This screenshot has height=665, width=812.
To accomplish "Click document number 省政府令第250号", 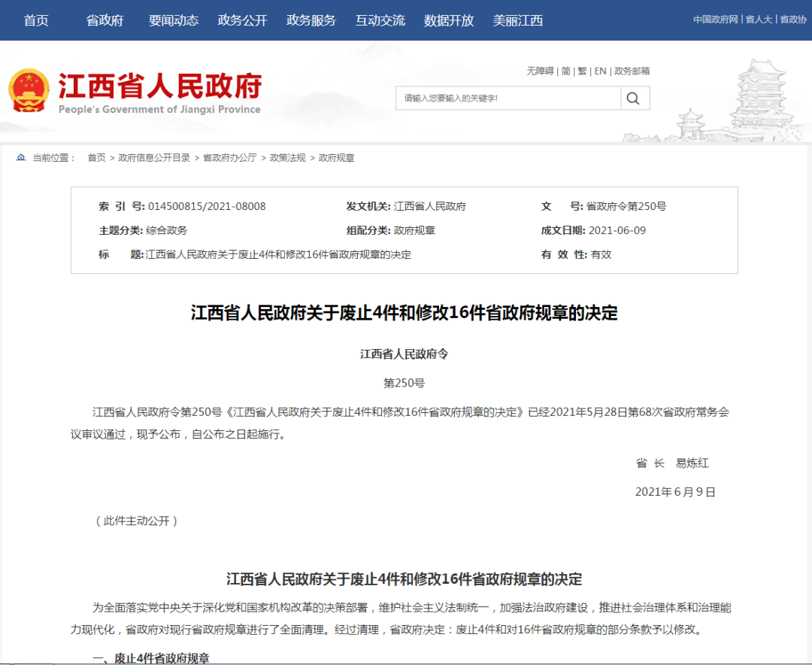I will (x=626, y=206).
